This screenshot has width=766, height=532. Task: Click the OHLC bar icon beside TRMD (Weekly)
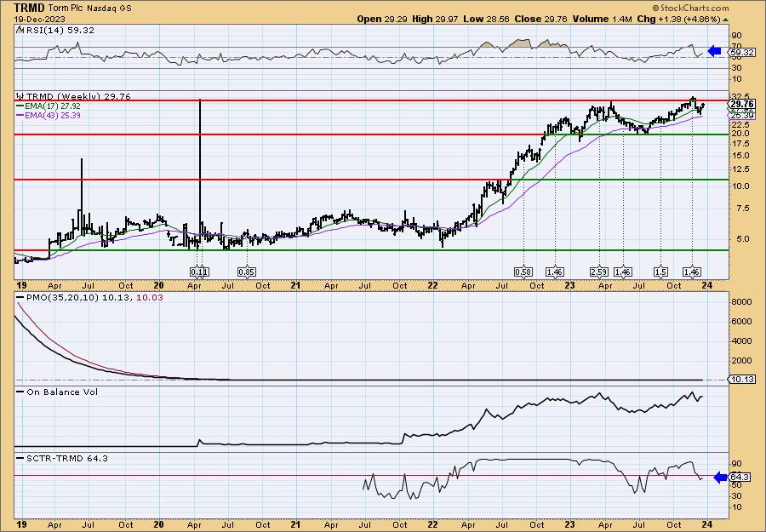tap(20, 96)
